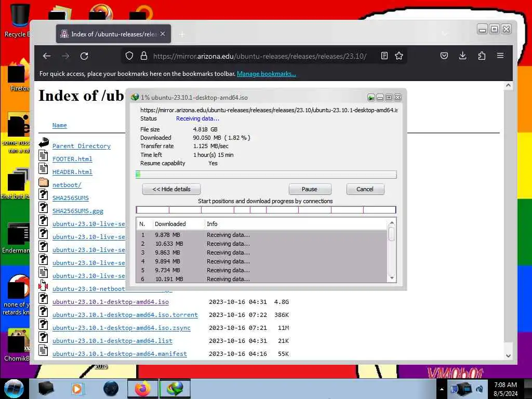
Task: Select connection row 1 with 9.878 MB
Action: click(x=261, y=235)
